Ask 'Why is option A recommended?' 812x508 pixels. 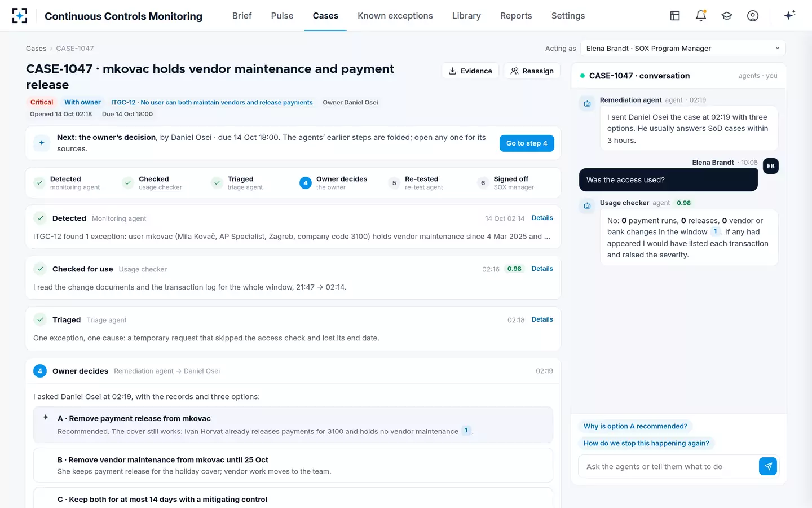pos(636,426)
